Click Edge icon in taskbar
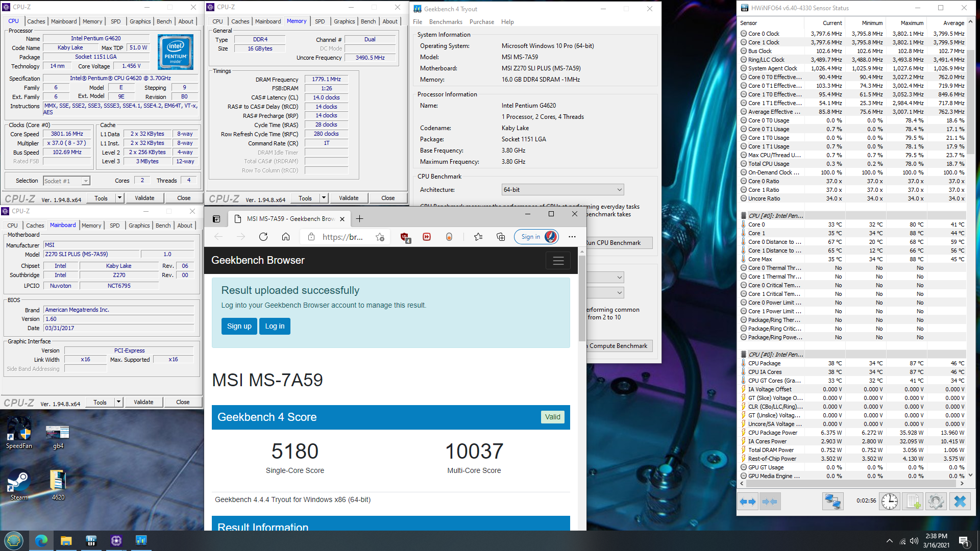This screenshot has width=980, height=551. [41, 540]
